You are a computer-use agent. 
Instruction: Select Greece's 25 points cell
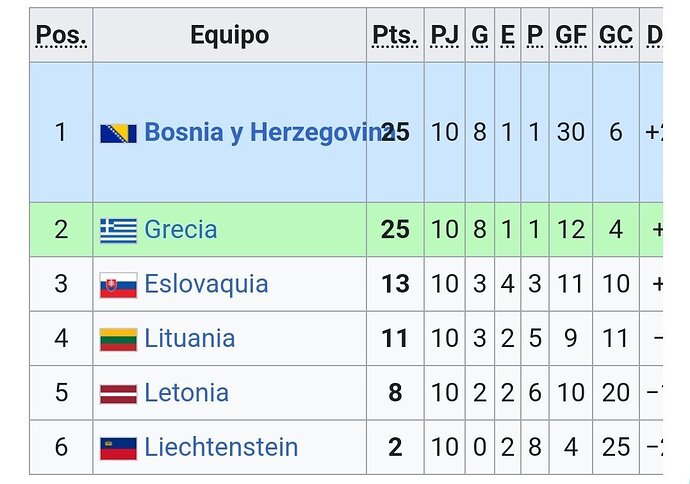(395, 230)
